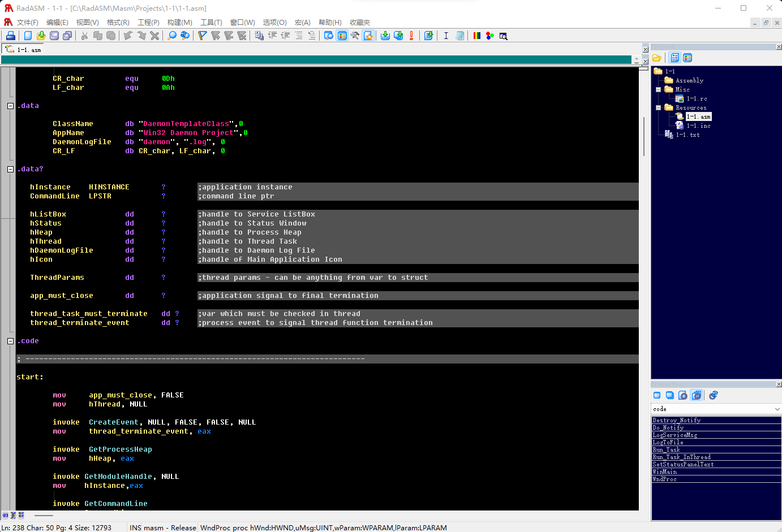Open the 选项(O) menu

[x=275, y=22]
